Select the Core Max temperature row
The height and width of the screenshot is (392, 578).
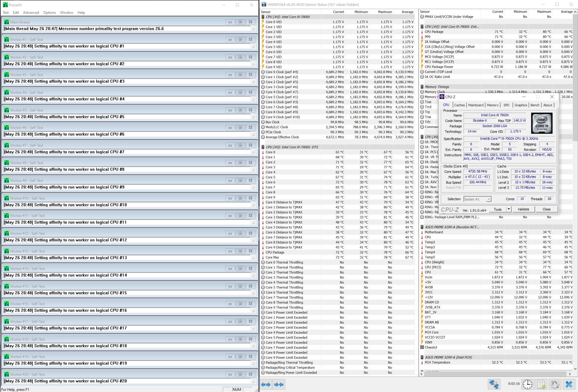pos(338,257)
